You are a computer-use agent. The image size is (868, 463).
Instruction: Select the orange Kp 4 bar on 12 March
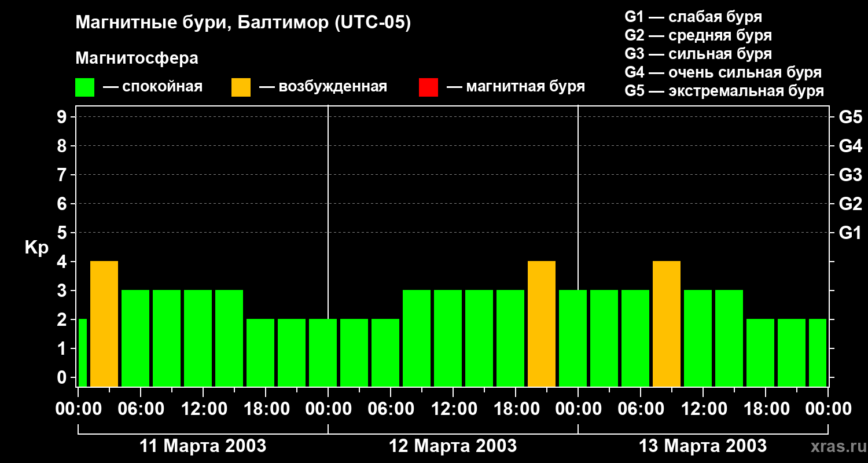[542, 324]
